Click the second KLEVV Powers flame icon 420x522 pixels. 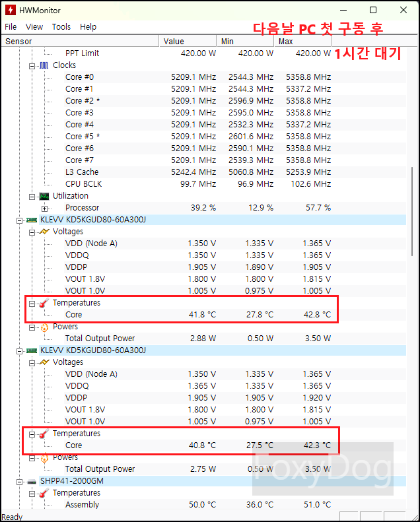tap(44, 458)
